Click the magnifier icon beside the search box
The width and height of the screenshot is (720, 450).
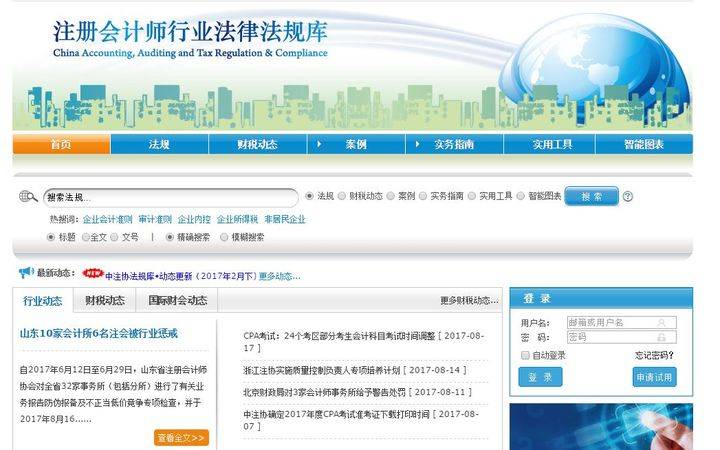[28, 197]
